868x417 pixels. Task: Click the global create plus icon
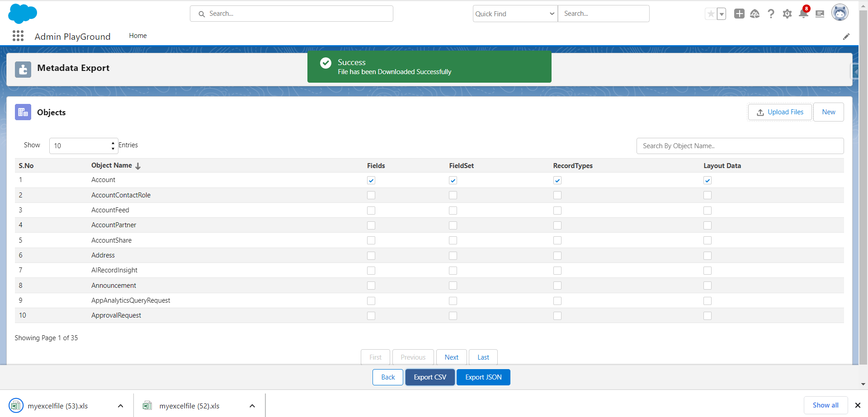[739, 14]
